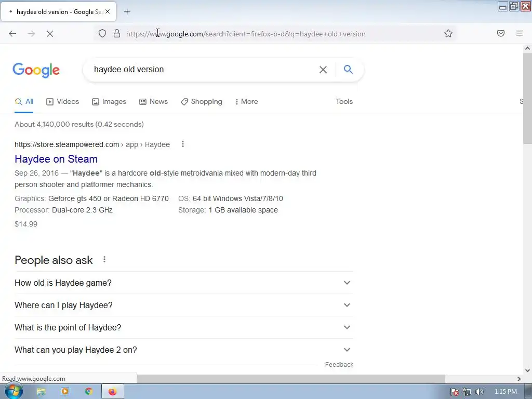Launch Windows Media Player taskbar icon
Viewport: 532px width, 399px height.
(x=65, y=392)
